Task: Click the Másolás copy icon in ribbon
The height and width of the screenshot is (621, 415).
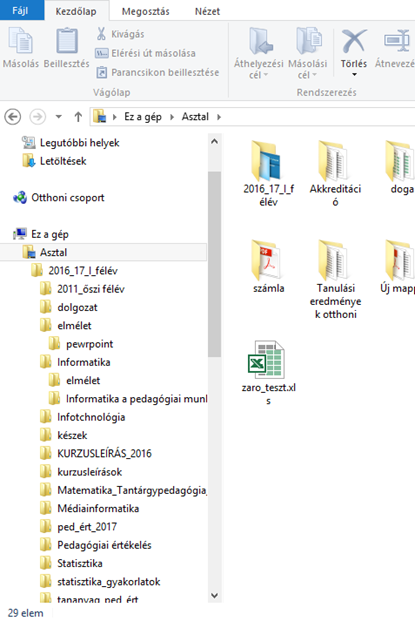Action: coord(21,40)
